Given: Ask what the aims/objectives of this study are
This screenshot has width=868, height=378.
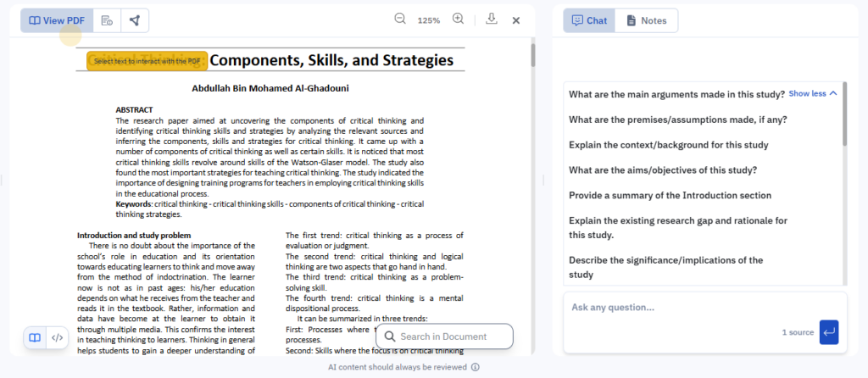Looking at the screenshot, I should [x=663, y=170].
